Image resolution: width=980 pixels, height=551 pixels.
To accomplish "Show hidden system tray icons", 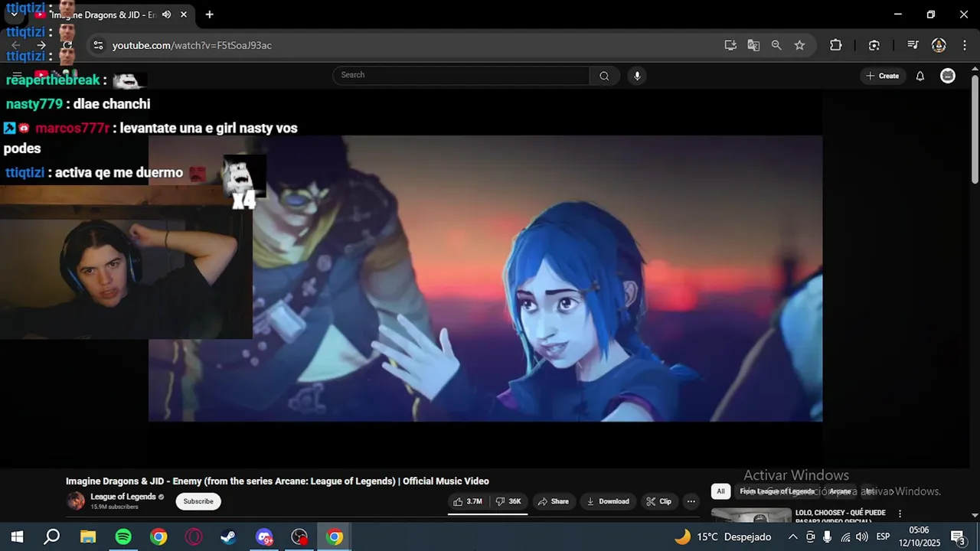I will tap(792, 537).
